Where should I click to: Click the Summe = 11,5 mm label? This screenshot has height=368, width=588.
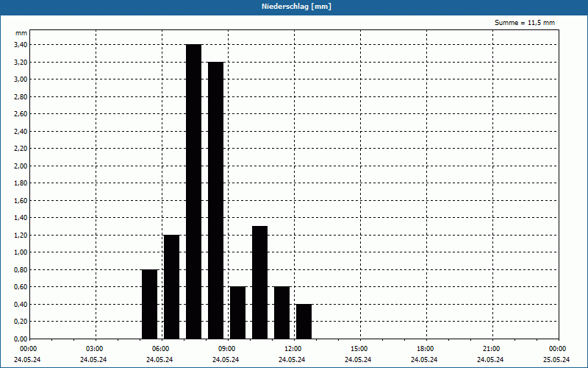tap(525, 23)
